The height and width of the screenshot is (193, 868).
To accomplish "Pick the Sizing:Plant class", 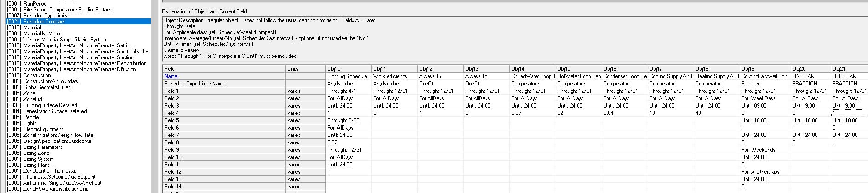I will click(36, 165).
